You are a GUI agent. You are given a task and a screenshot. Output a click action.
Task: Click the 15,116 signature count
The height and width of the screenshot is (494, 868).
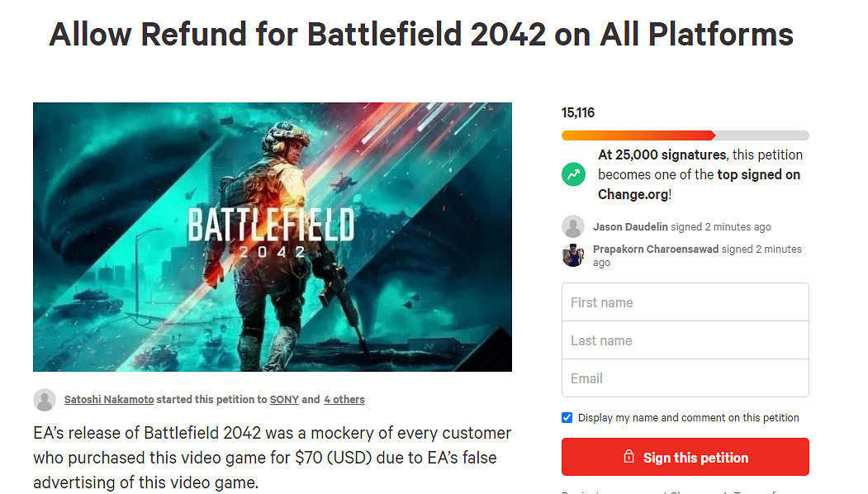(578, 112)
